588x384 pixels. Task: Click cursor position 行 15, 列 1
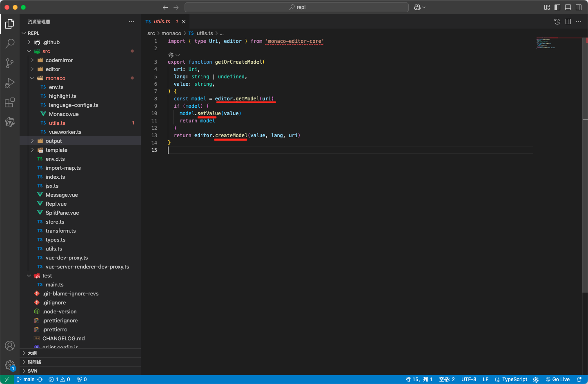tap(419, 380)
